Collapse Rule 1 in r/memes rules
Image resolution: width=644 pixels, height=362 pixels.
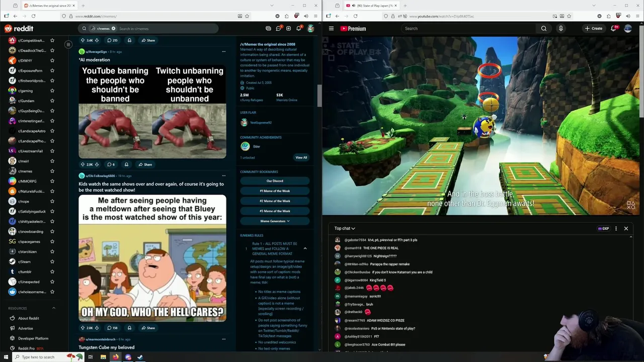[305, 248]
